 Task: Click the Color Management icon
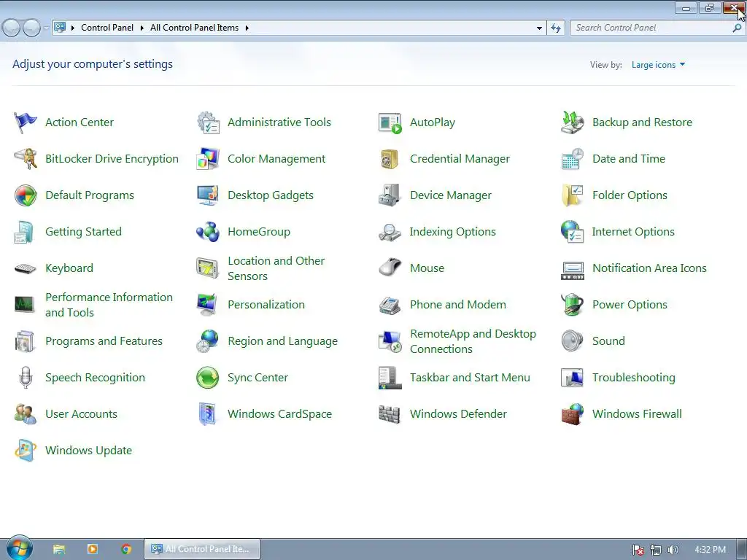click(208, 158)
